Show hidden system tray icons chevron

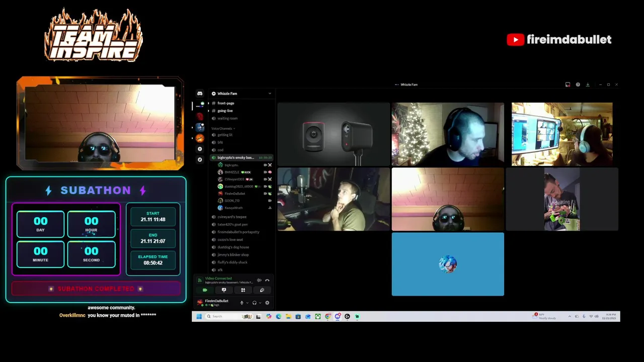point(570,316)
